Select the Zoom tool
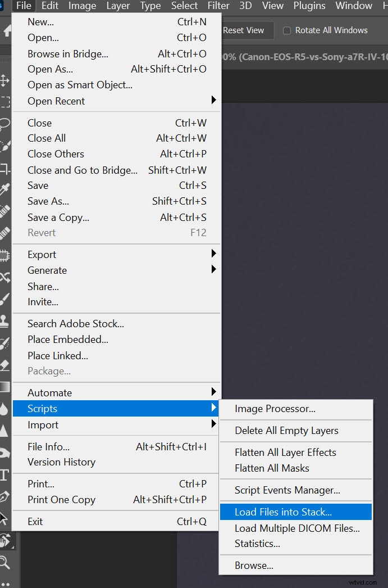 (4, 562)
